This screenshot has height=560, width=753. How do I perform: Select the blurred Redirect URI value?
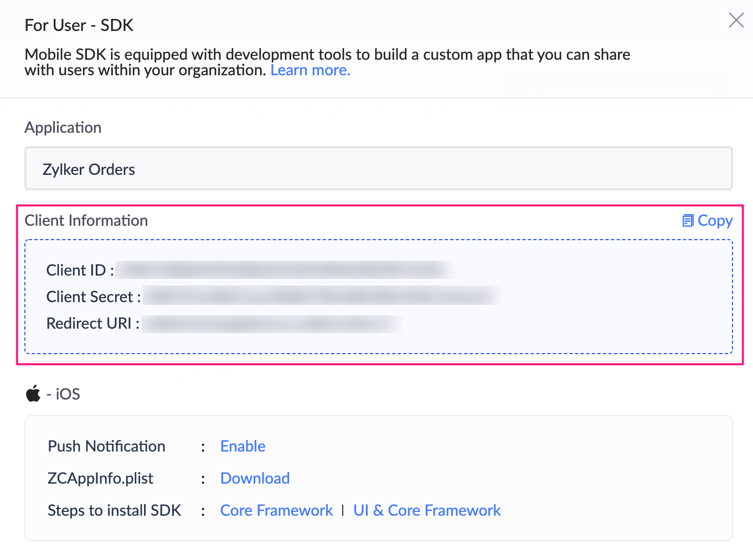tap(271, 323)
